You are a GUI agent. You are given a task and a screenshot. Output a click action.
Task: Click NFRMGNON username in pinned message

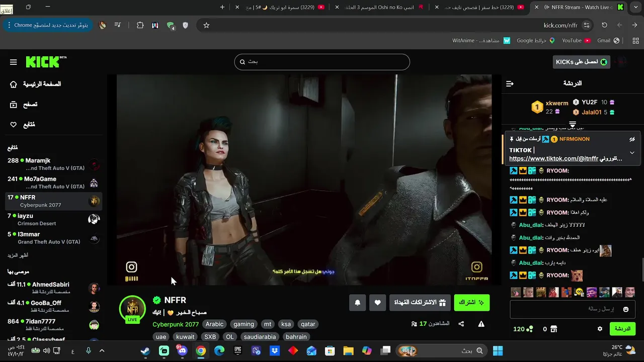(574, 139)
